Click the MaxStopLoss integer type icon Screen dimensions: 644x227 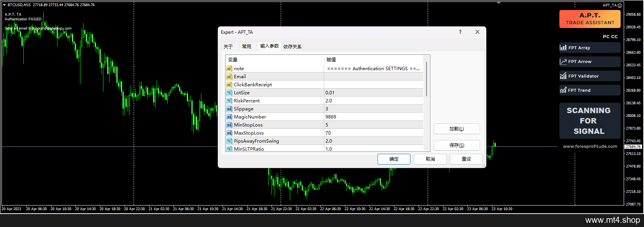[229, 133]
